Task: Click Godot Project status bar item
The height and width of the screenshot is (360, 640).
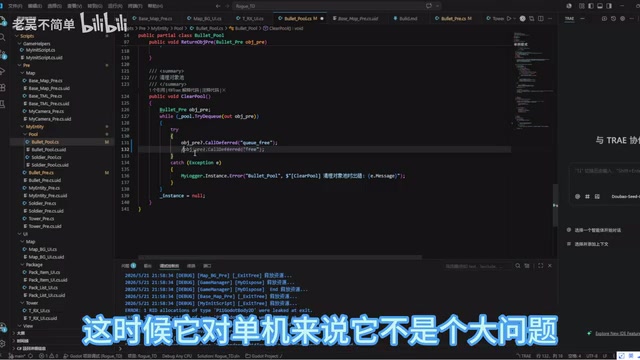Action: 264,356
